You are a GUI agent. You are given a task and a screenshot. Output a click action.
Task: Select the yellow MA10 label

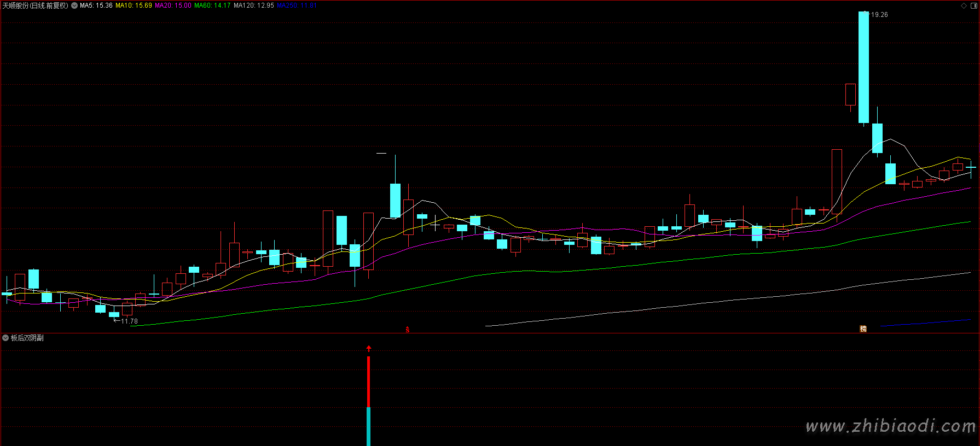point(134,5)
